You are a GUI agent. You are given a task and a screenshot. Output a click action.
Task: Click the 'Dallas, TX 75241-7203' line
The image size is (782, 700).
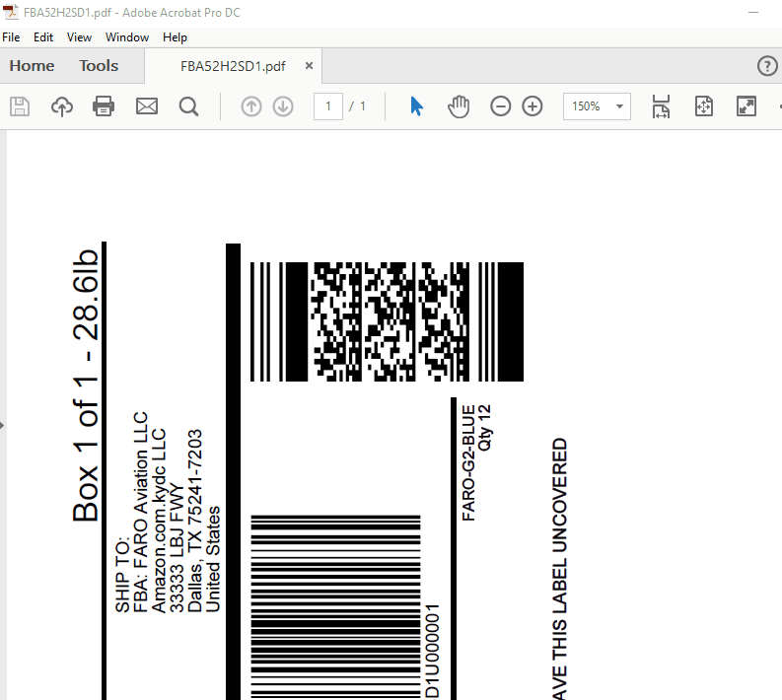tap(194, 521)
